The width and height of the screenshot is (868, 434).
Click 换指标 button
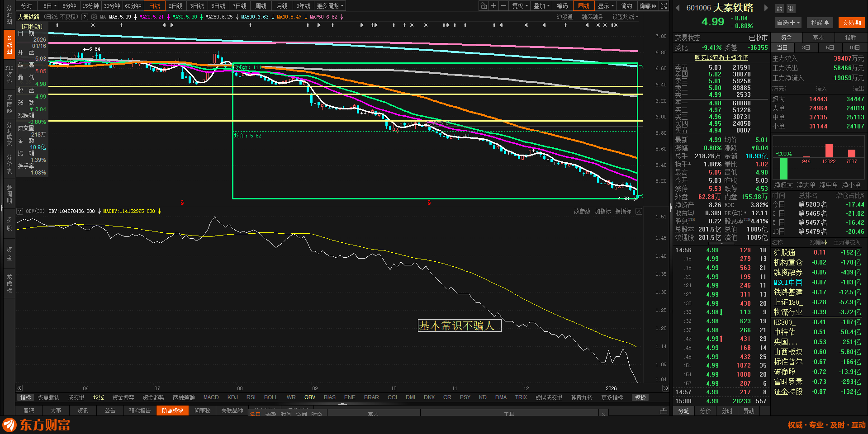623,211
